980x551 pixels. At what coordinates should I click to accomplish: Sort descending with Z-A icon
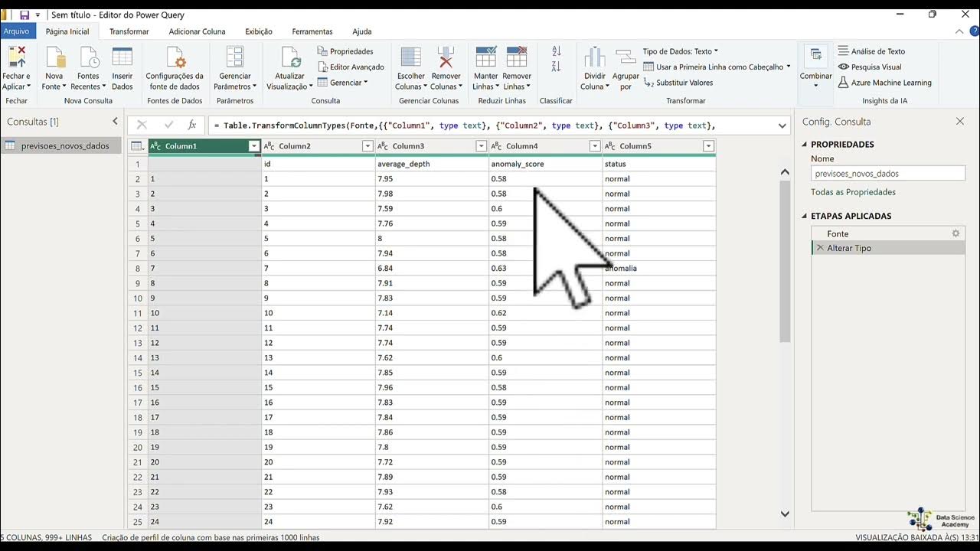tap(557, 65)
